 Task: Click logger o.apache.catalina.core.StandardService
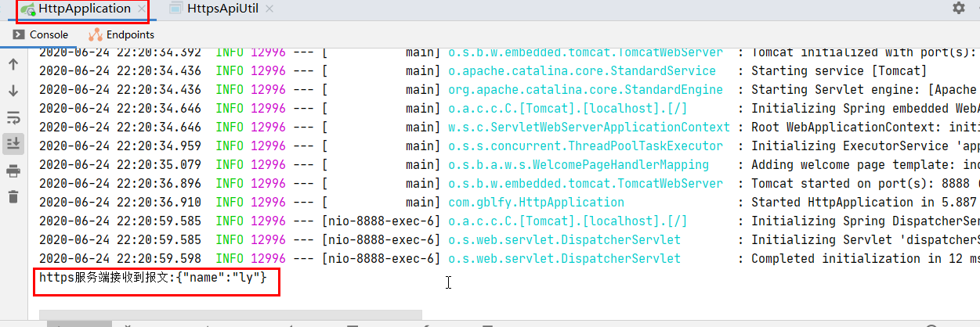pos(582,71)
